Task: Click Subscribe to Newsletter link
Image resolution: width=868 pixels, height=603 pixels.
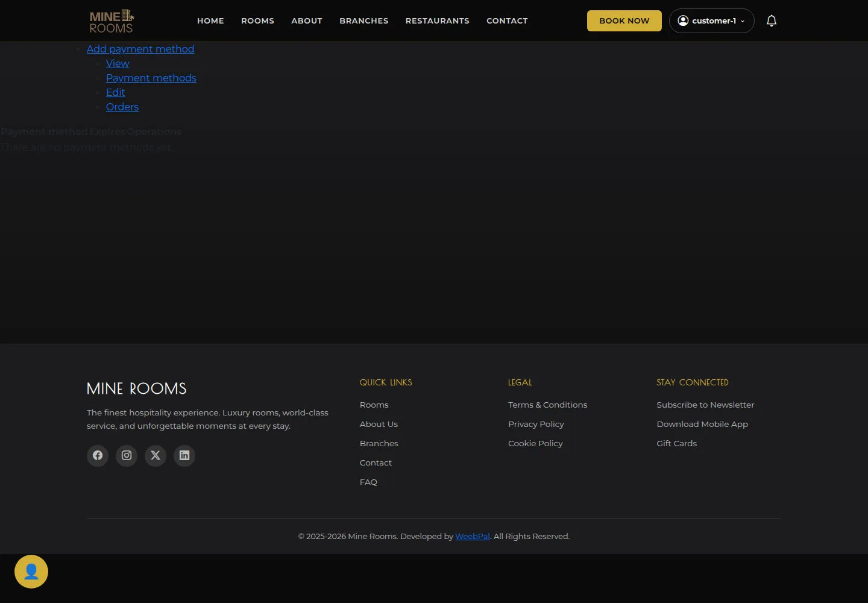Action: (705, 405)
